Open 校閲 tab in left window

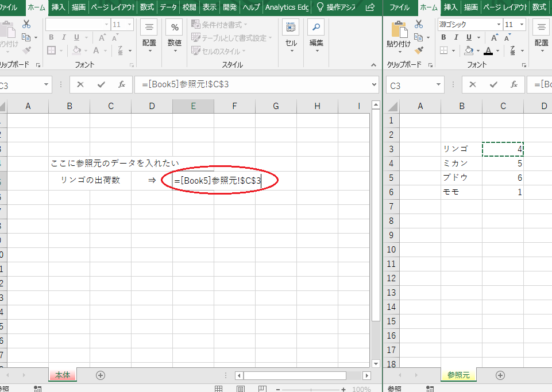[190, 7]
